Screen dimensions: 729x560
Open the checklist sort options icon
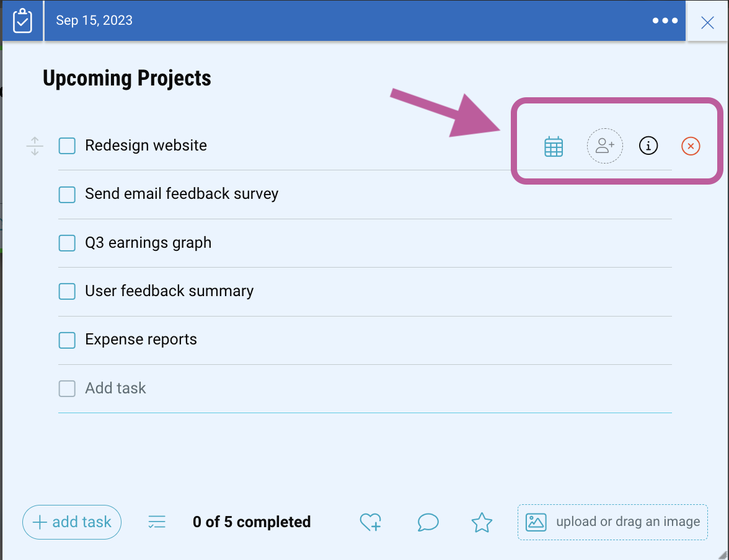tap(157, 522)
